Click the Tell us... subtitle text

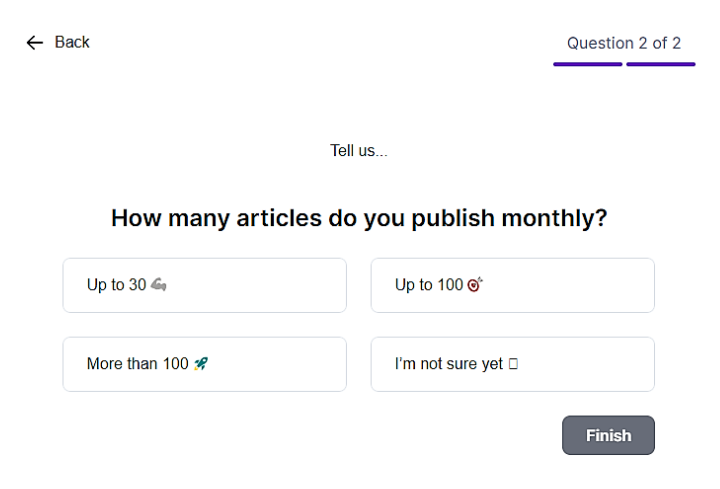(x=359, y=151)
